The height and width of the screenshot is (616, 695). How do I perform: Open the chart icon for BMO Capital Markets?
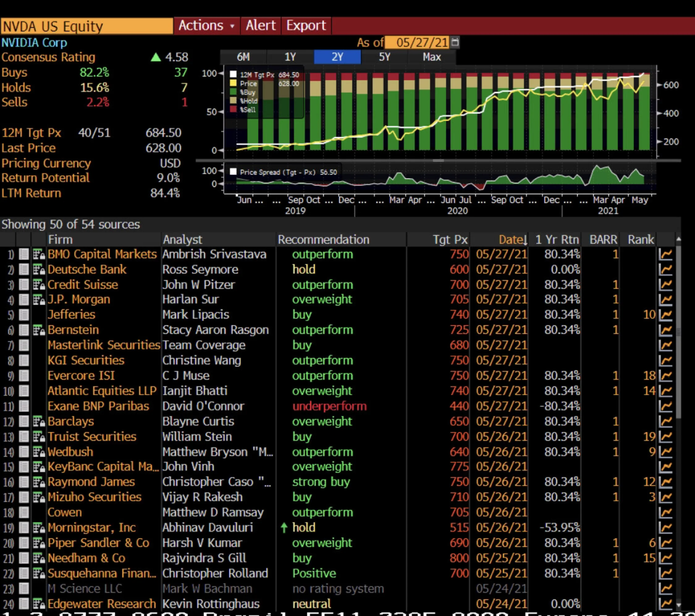[x=665, y=255]
